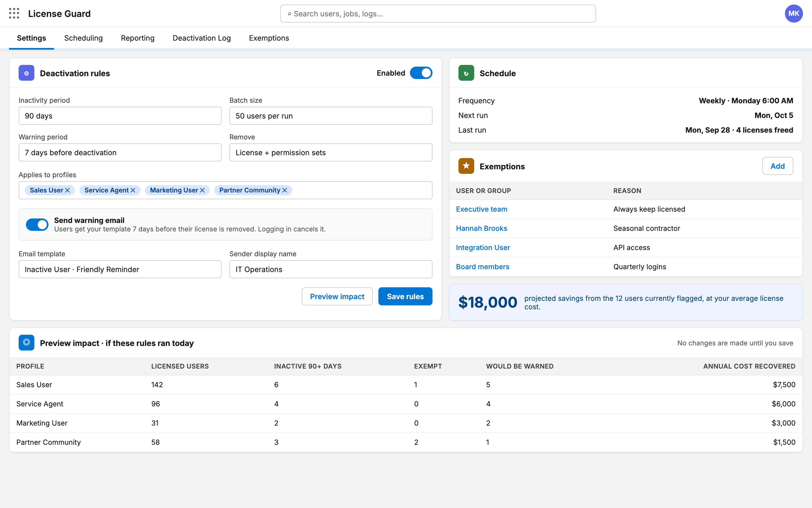Remove the Sales User profile chip
This screenshot has height=508, width=812.
click(67, 190)
